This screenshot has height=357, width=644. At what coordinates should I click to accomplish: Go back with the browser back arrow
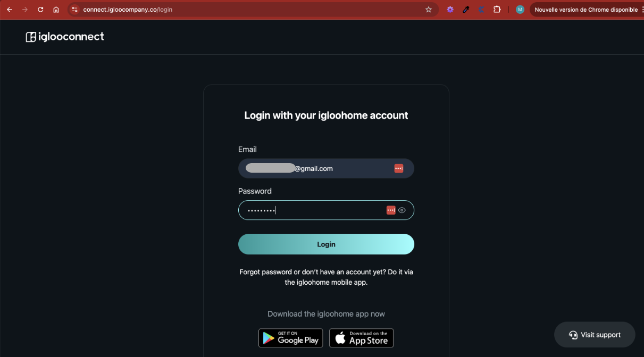click(x=10, y=10)
